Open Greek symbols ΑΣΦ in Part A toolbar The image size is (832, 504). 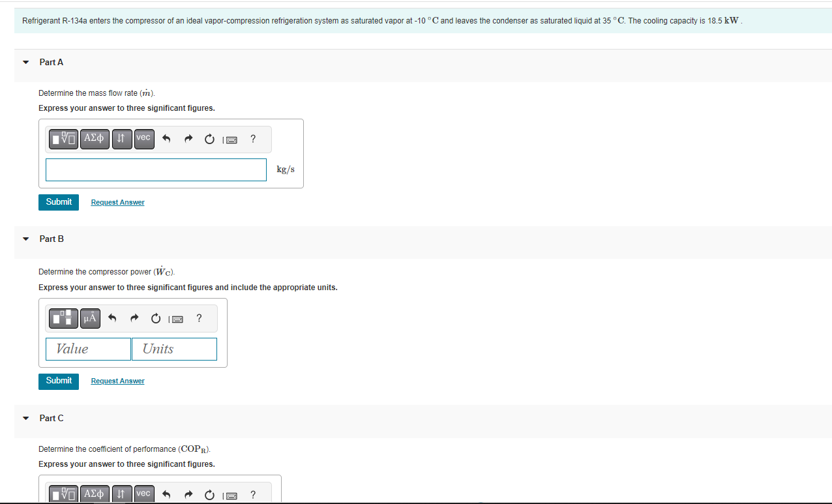click(95, 139)
